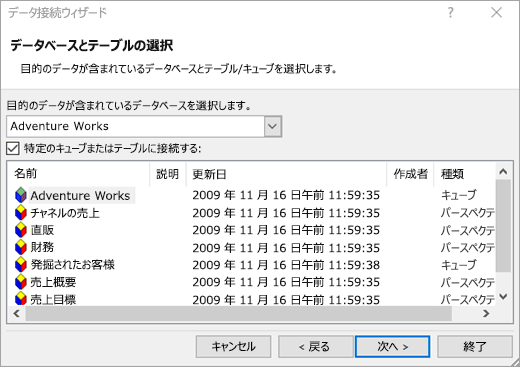The width and height of the screenshot is (520, 367).
Task: Click the Adventure Works database combo box field
Action: tap(144, 126)
